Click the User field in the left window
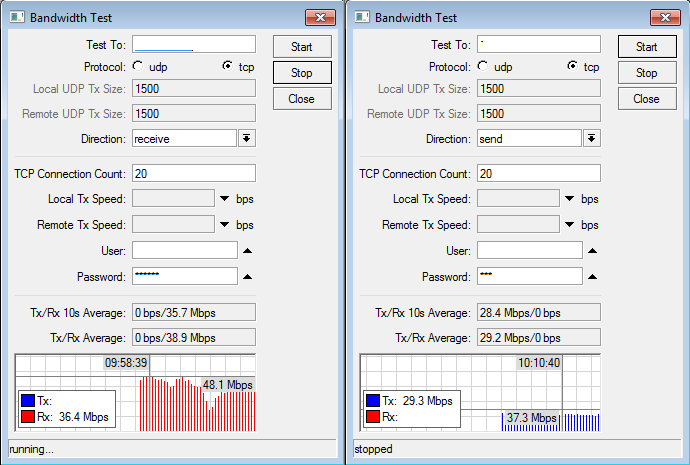Screen dimensions: 690x465 tap(185, 250)
